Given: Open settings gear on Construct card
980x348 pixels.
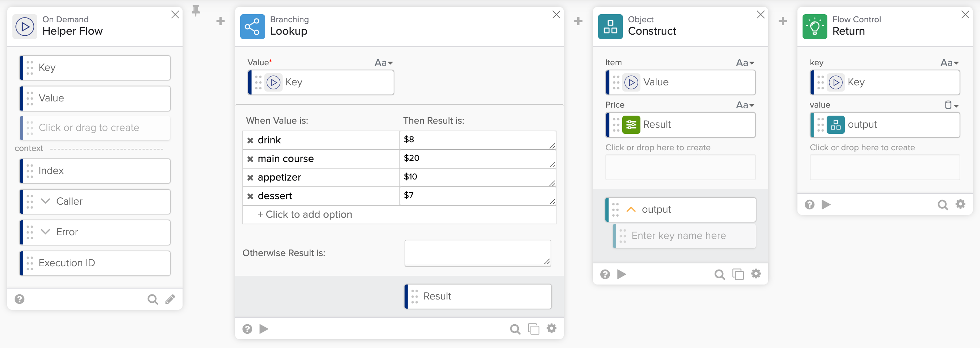Looking at the screenshot, I should 755,274.
